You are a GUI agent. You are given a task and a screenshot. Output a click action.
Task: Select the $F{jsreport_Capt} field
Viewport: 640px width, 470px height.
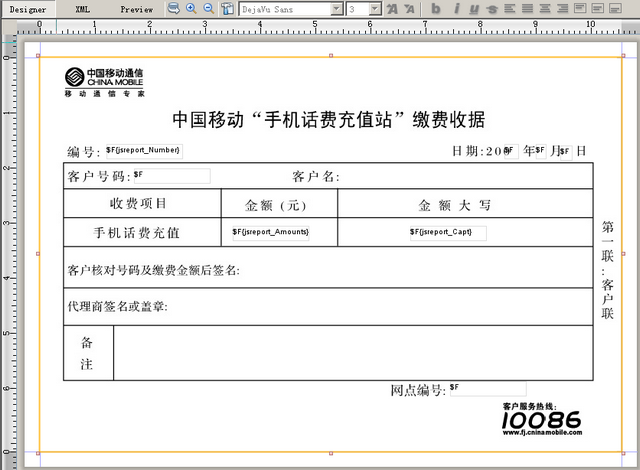pyautogui.click(x=448, y=233)
